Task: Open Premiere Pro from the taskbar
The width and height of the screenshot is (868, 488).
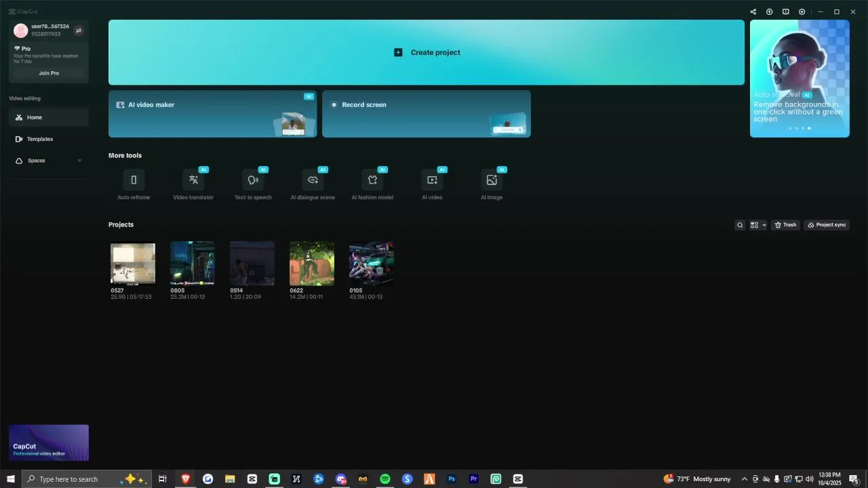Action: tap(474, 479)
